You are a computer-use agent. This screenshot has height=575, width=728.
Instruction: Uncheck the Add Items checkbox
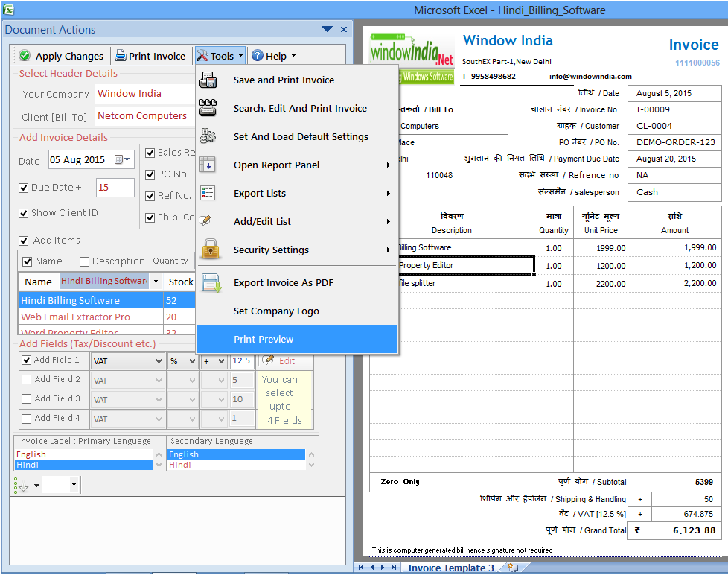coord(24,241)
